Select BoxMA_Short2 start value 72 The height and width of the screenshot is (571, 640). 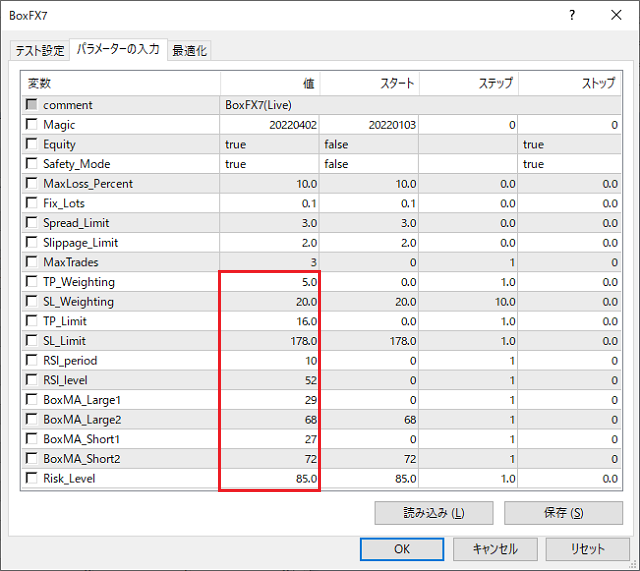(x=410, y=459)
